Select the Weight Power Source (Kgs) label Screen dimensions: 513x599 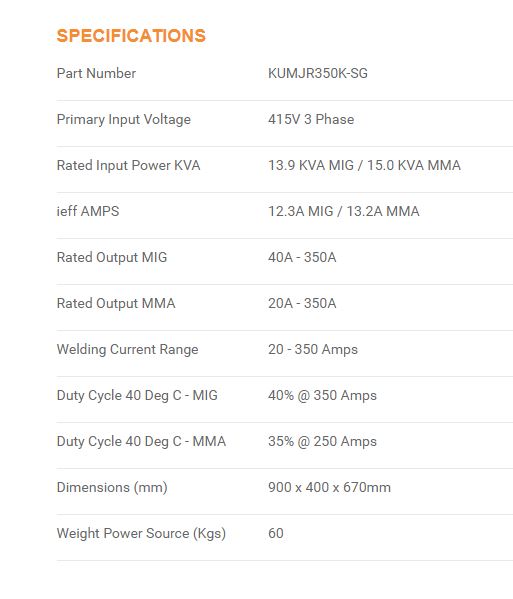pyautogui.click(x=141, y=534)
